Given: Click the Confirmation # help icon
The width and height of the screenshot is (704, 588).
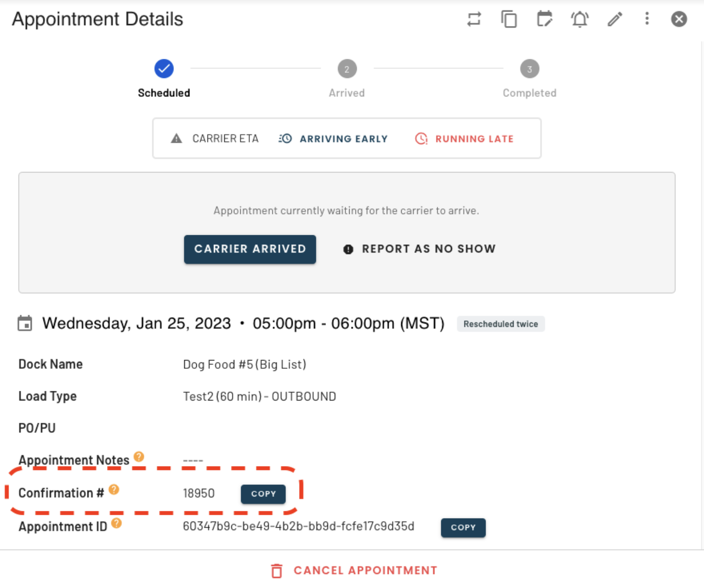Looking at the screenshot, I should click(x=114, y=490).
